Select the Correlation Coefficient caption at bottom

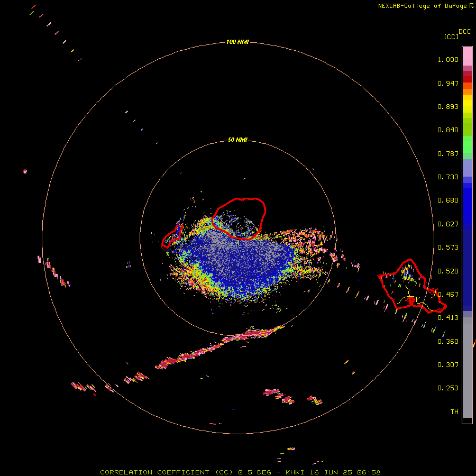pyautogui.click(x=240, y=472)
